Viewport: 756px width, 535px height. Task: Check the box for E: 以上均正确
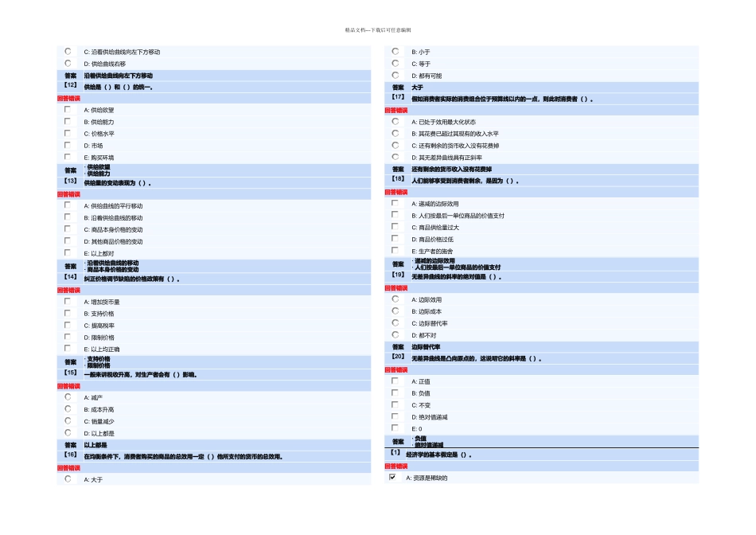(68, 348)
